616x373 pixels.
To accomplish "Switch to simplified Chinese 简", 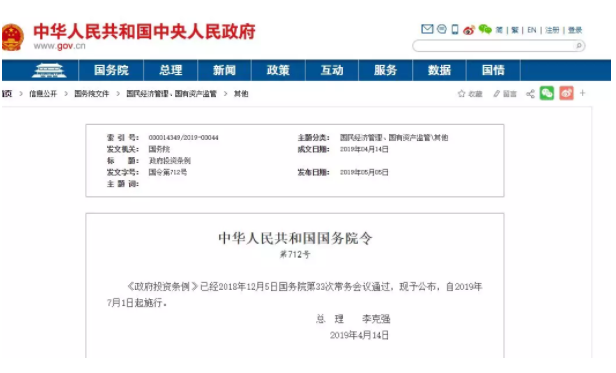I will [x=499, y=30].
